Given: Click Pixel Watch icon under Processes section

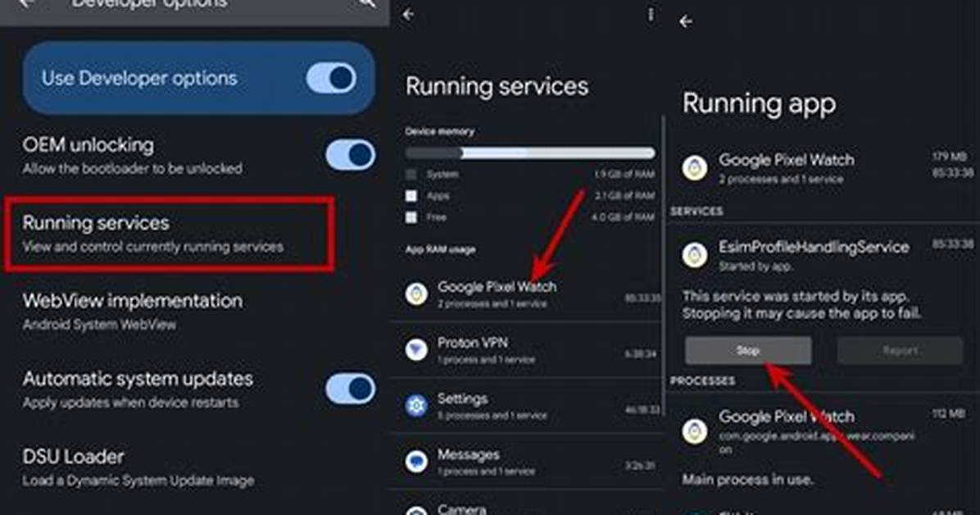Looking at the screenshot, I should click(694, 431).
